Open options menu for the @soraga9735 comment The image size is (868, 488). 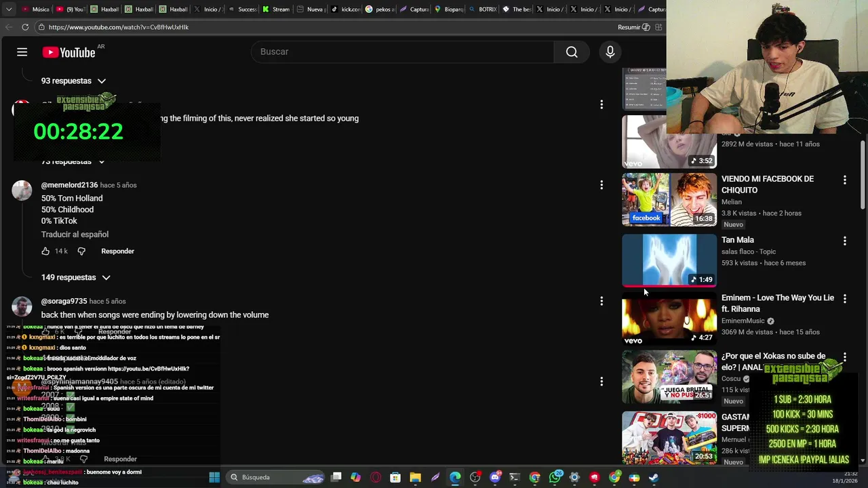[601, 301]
